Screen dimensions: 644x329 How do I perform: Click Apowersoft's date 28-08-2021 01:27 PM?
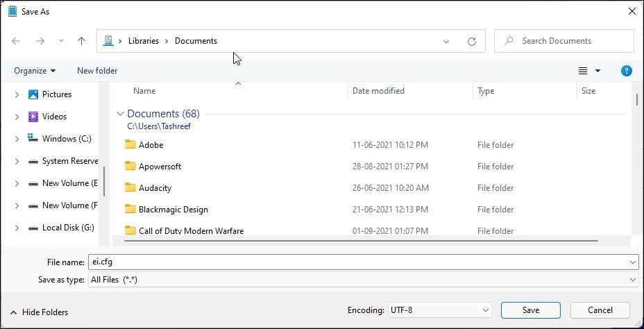(390, 167)
